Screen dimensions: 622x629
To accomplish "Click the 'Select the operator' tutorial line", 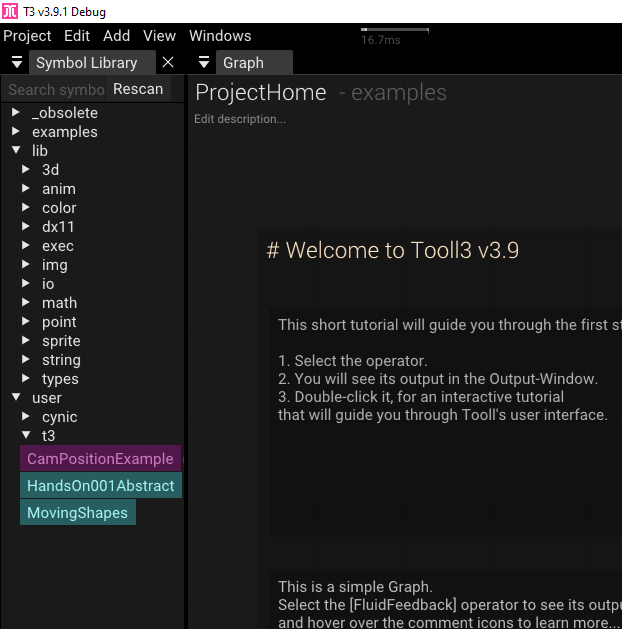I will [x=353, y=361].
